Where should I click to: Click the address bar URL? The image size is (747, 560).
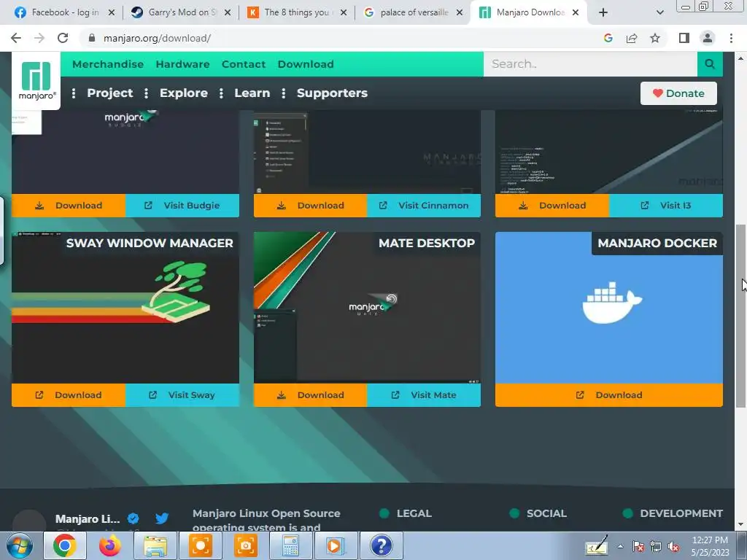coord(158,38)
